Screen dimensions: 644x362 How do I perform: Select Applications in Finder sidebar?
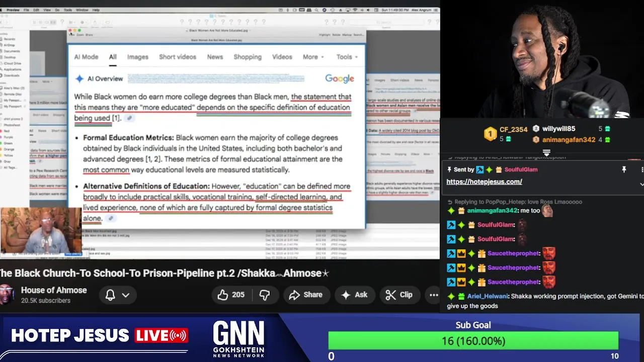tap(12, 69)
